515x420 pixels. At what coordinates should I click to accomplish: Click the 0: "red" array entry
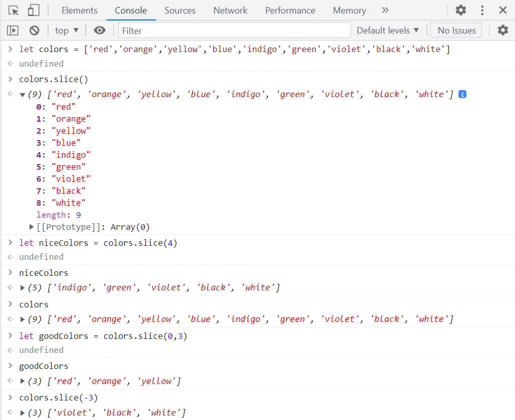(x=56, y=107)
